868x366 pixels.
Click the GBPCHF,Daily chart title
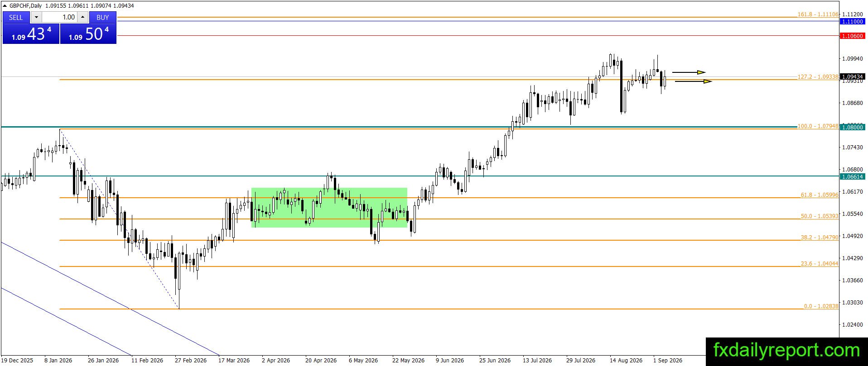pos(26,6)
